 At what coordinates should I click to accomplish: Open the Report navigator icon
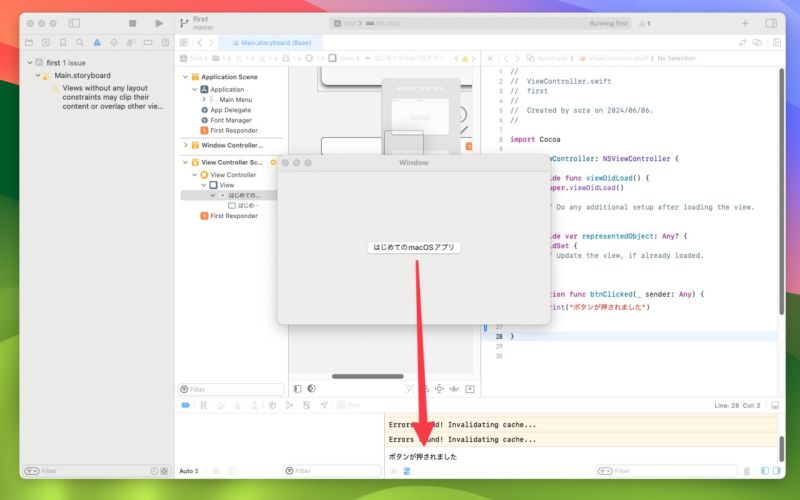165,42
